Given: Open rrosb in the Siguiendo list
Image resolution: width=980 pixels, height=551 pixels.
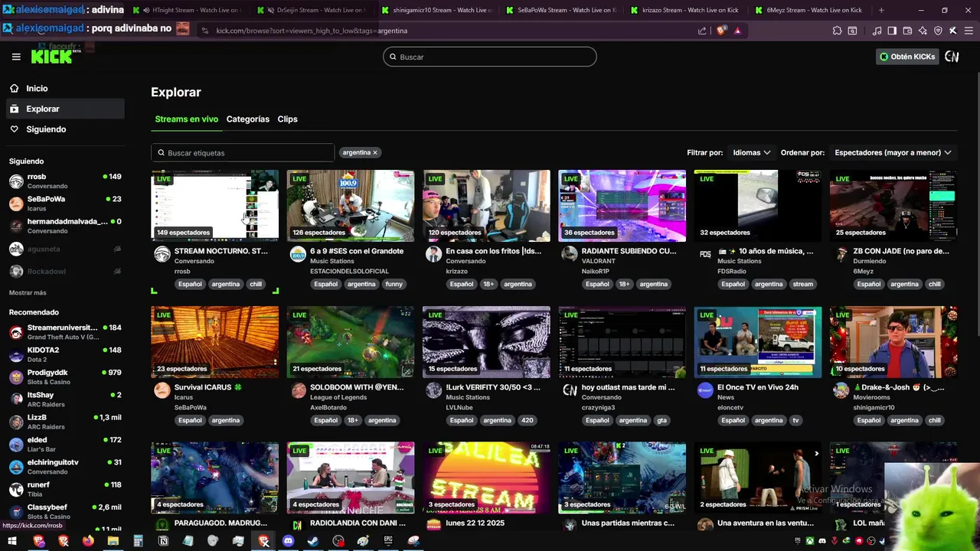Looking at the screenshot, I should point(64,181).
